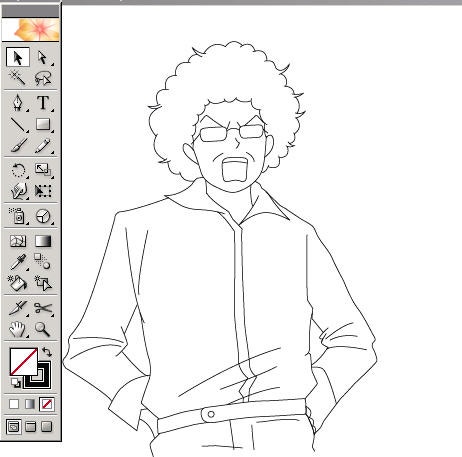Select the black arrow Selection tool
The width and height of the screenshot is (462, 457).
pos(18,57)
